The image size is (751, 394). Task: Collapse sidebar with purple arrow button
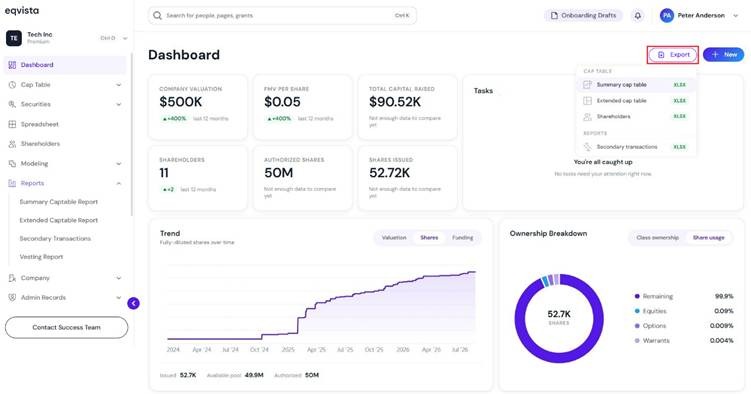point(134,303)
